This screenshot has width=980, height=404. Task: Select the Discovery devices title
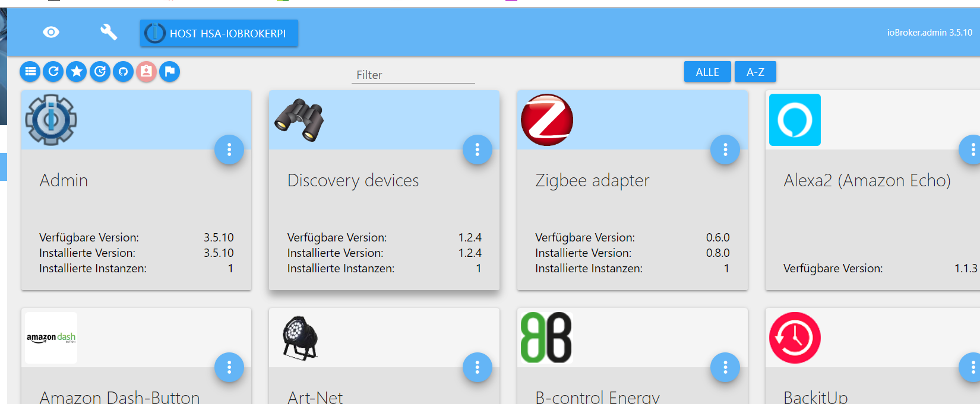point(353,180)
